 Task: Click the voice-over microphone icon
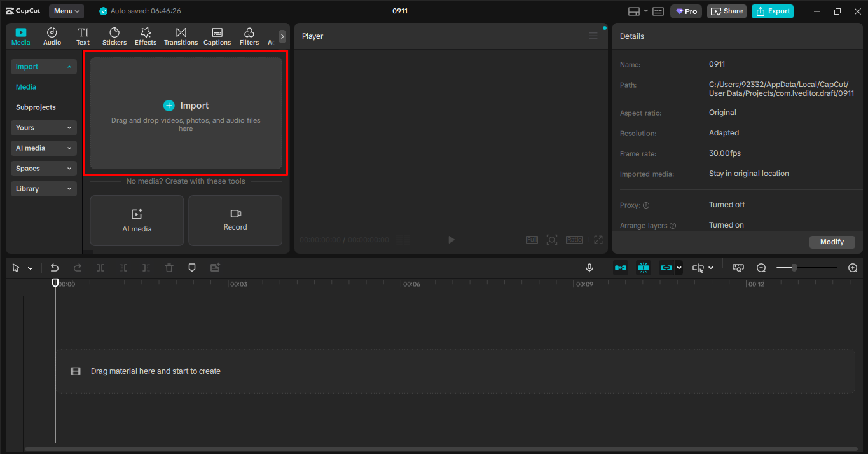(589, 267)
